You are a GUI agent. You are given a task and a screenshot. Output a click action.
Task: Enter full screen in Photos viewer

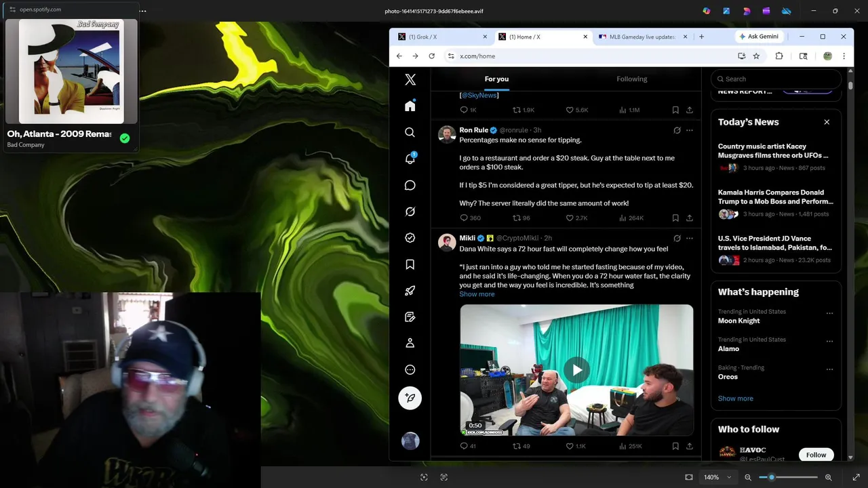point(856,477)
